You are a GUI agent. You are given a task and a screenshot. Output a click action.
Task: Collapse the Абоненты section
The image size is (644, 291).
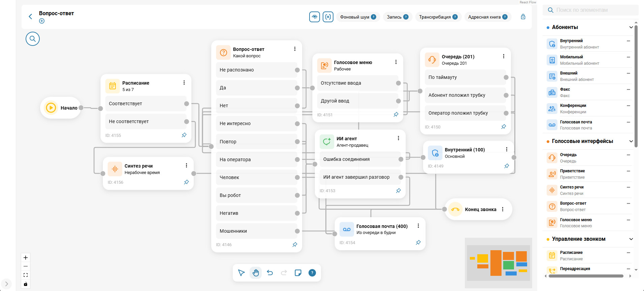click(x=631, y=27)
